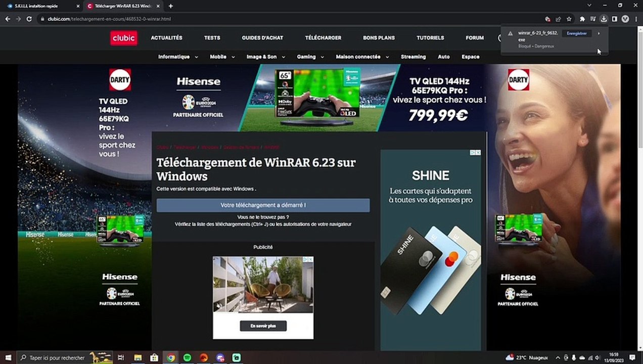643x364 pixels.
Task: Click the share page icon in address bar
Action: coord(559,19)
